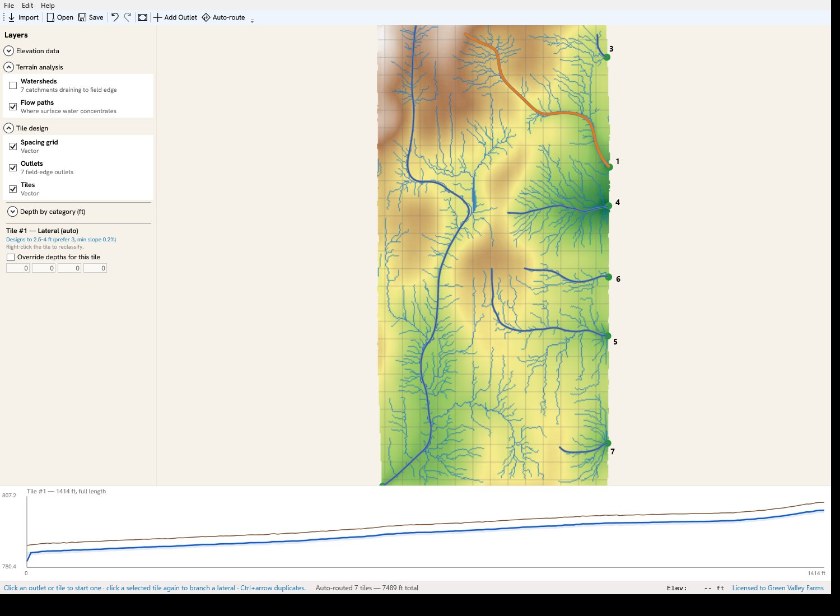Click the fourth override depth field
This screenshot has height=616, width=840.
click(x=95, y=268)
